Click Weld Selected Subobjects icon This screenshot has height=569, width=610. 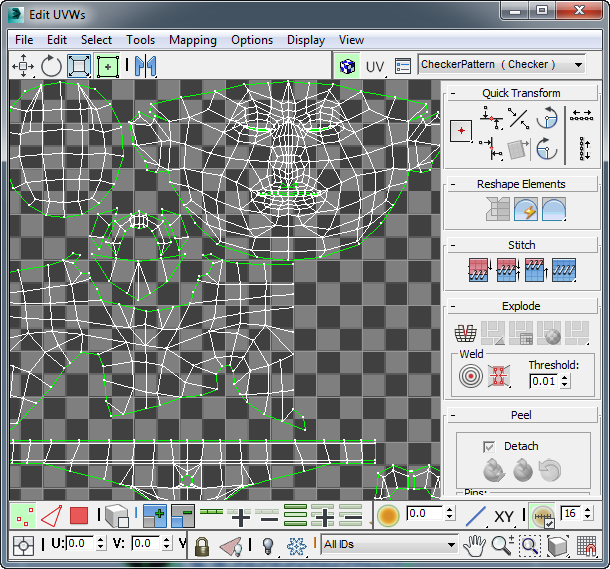coord(499,376)
